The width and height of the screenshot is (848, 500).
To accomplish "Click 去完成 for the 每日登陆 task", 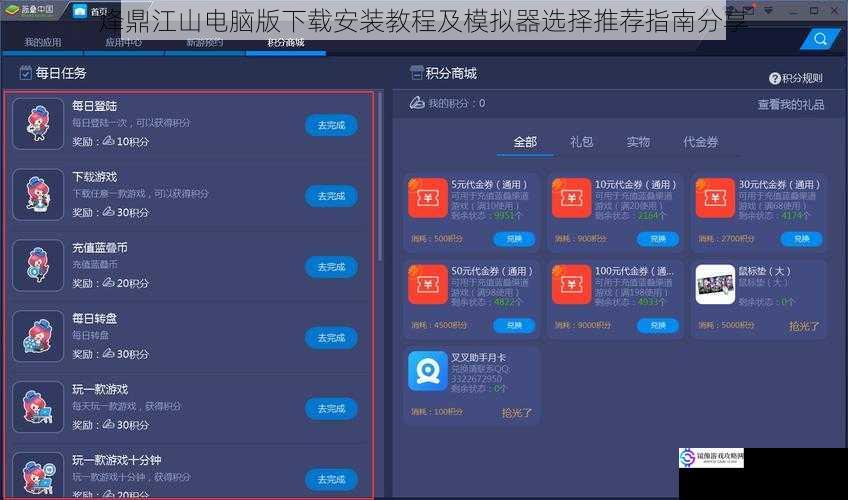I will [331, 125].
